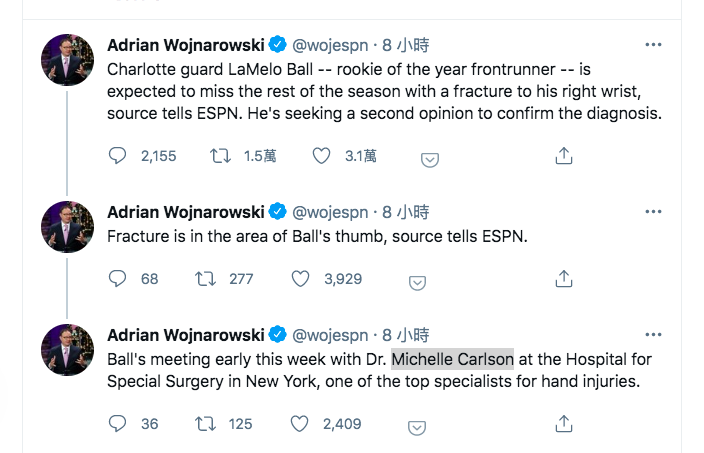704x453 pixels.
Task: Open more options menu on first tweet
Action: pyautogui.click(x=653, y=45)
